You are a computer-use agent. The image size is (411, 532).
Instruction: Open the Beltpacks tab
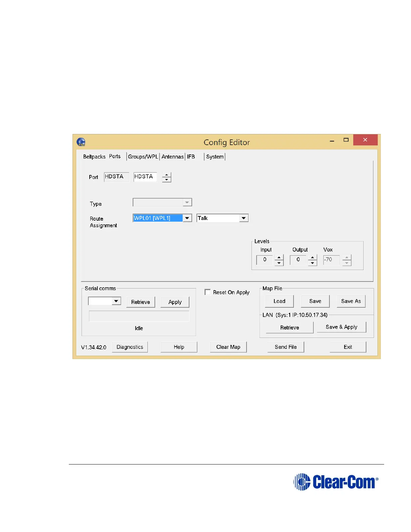click(94, 157)
